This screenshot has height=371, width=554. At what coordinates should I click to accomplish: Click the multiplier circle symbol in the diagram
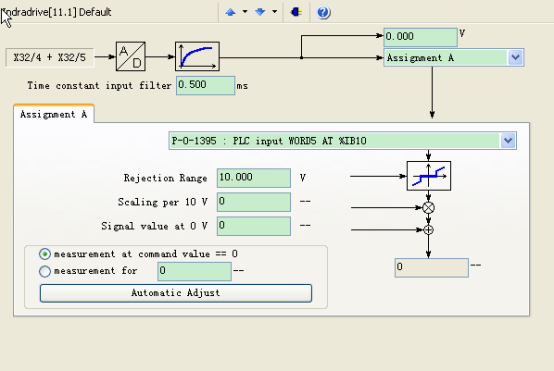(x=429, y=208)
